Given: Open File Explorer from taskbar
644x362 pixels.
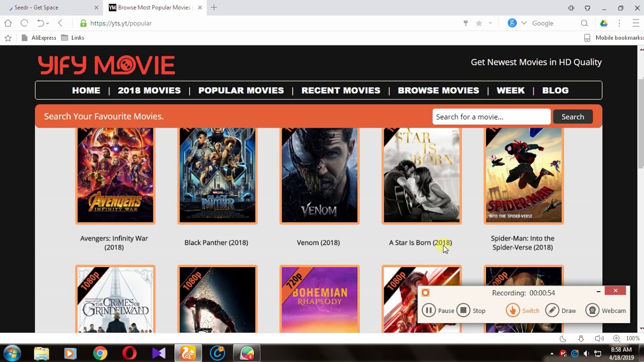Looking at the screenshot, I should (42, 353).
